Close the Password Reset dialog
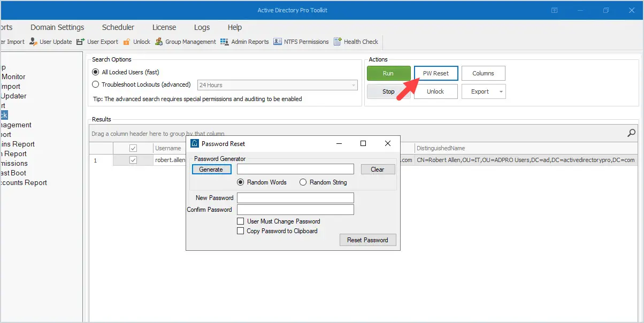Screen dimensions: 644x323 388,143
